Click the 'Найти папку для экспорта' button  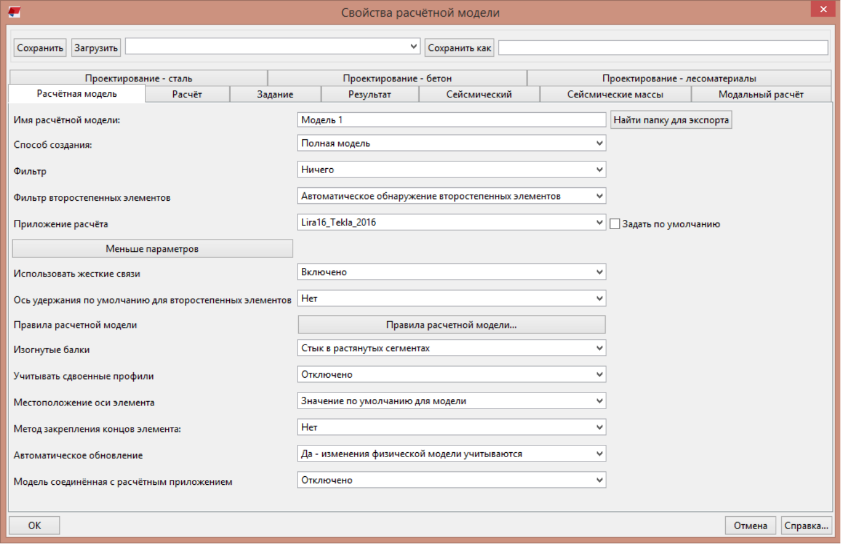pyautogui.click(x=671, y=120)
